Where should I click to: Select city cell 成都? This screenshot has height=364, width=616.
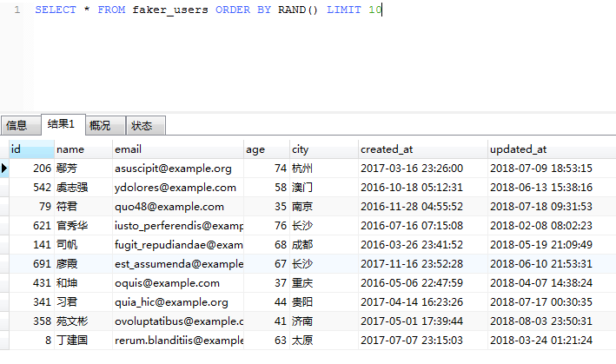(324, 245)
